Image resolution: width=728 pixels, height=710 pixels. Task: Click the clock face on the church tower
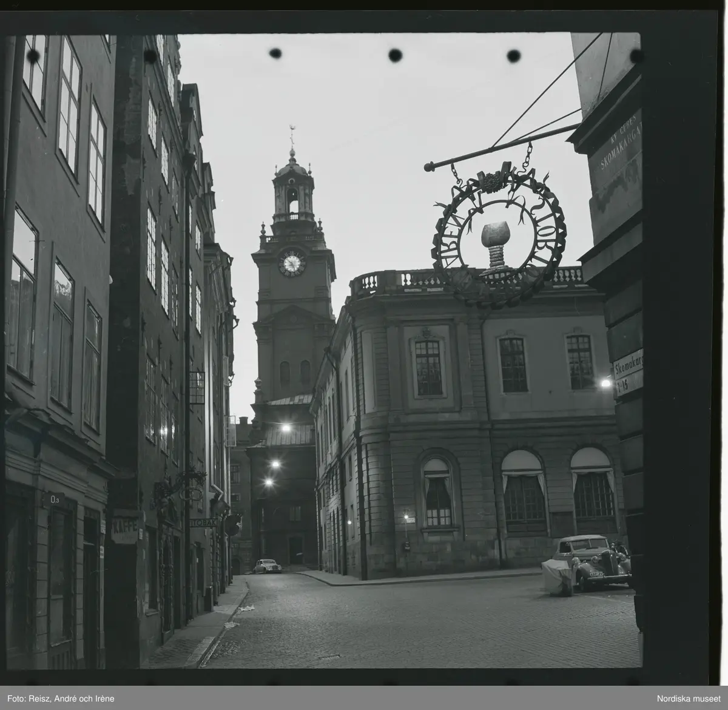coord(292,263)
